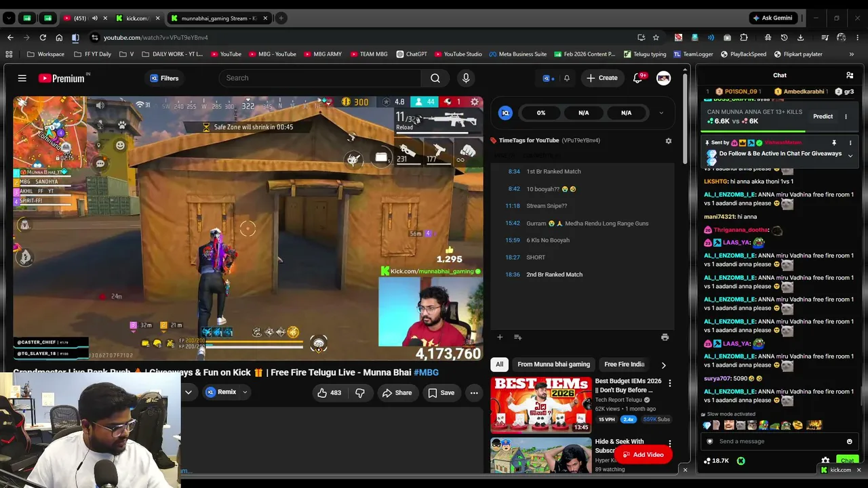Open options for Hide & Seek video
This screenshot has height=488, width=868.
[x=670, y=444]
